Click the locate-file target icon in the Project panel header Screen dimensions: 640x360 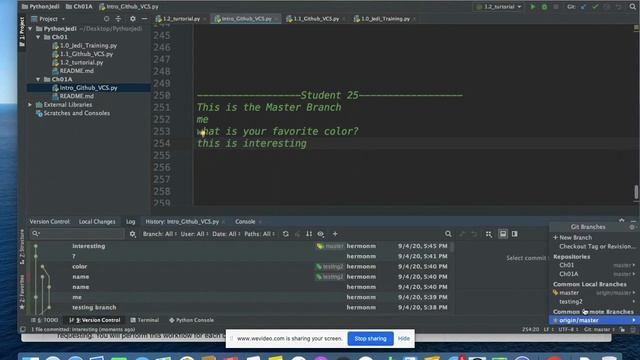pos(107,19)
